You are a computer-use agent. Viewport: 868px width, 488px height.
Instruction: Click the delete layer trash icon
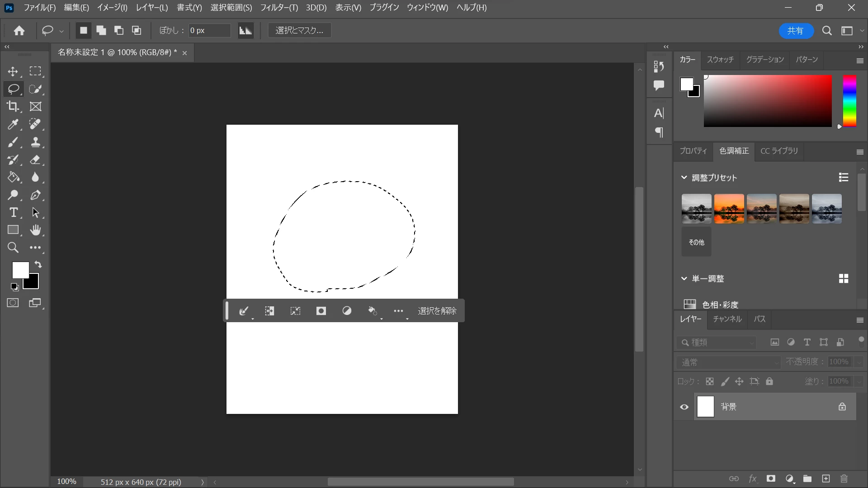[x=844, y=479]
